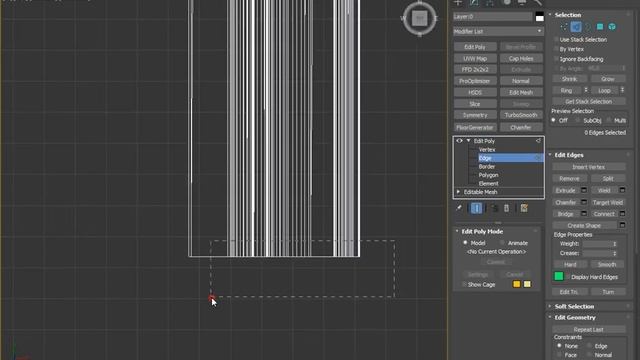Open Create Shape settings box icon
Viewport: 640px width, 360px height.
[x=622, y=225]
